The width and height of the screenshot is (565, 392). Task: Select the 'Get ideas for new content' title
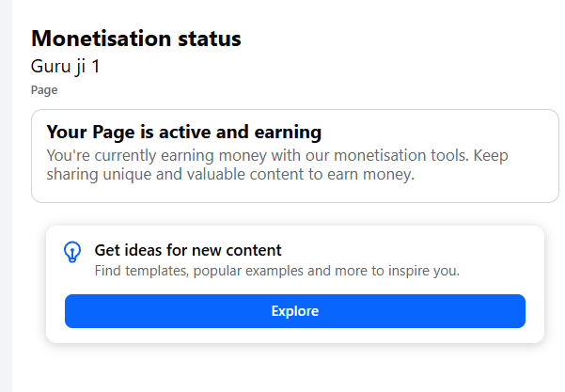click(188, 250)
